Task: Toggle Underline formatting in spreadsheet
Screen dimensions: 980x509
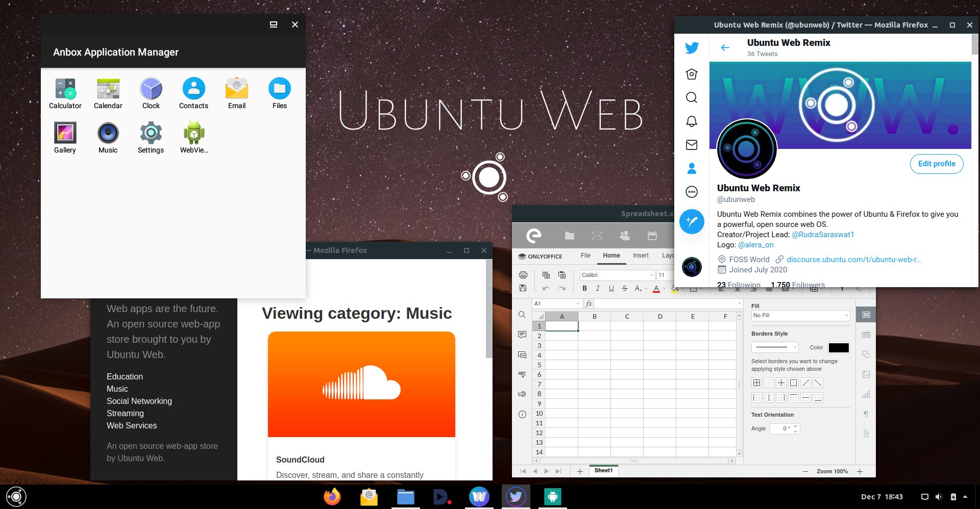Action: 611,288
